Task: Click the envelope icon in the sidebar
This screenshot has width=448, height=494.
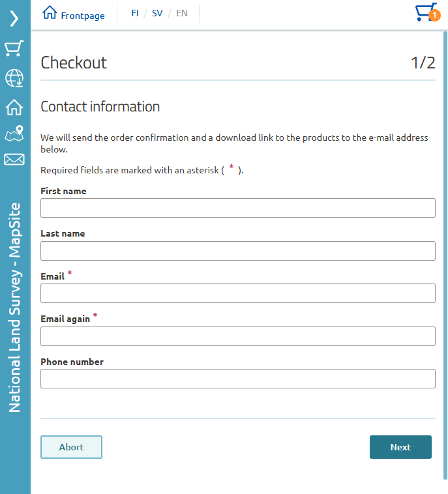Action: tap(14, 160)
